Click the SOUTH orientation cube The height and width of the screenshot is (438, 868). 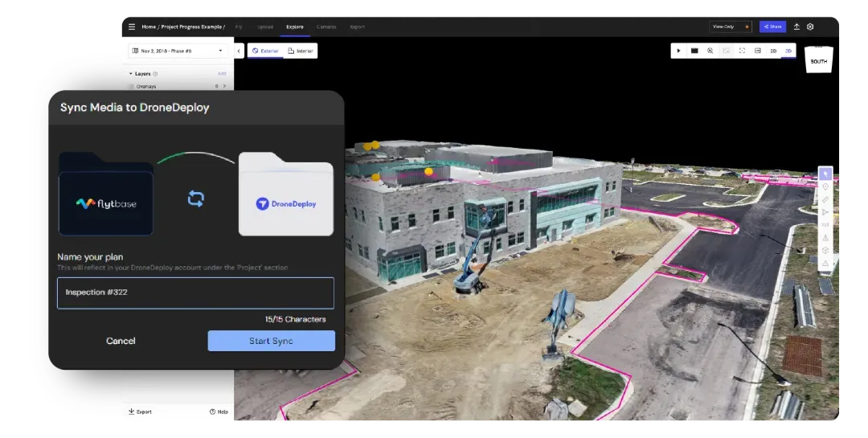(819, 59)
